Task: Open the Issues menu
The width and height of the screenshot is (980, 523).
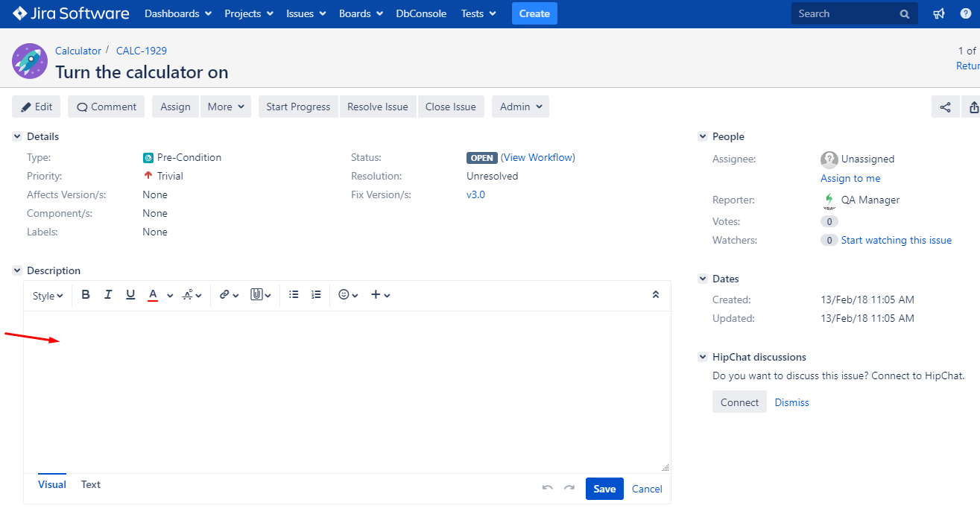Action: (306, 13)
